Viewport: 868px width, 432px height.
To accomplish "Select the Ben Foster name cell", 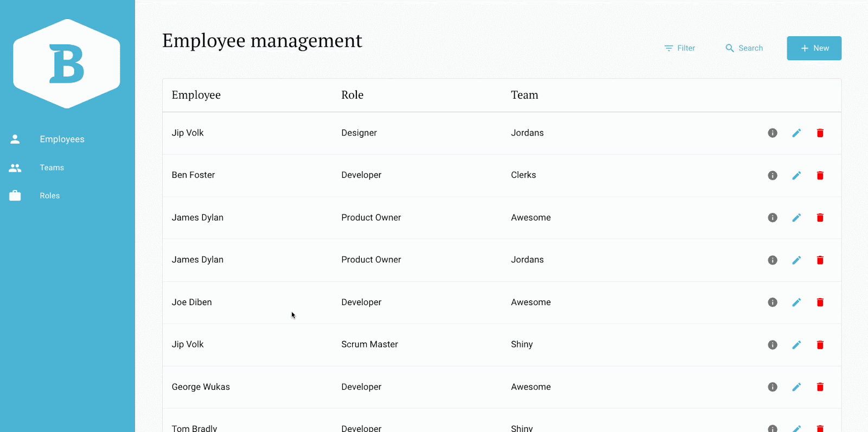I will 193,175.
